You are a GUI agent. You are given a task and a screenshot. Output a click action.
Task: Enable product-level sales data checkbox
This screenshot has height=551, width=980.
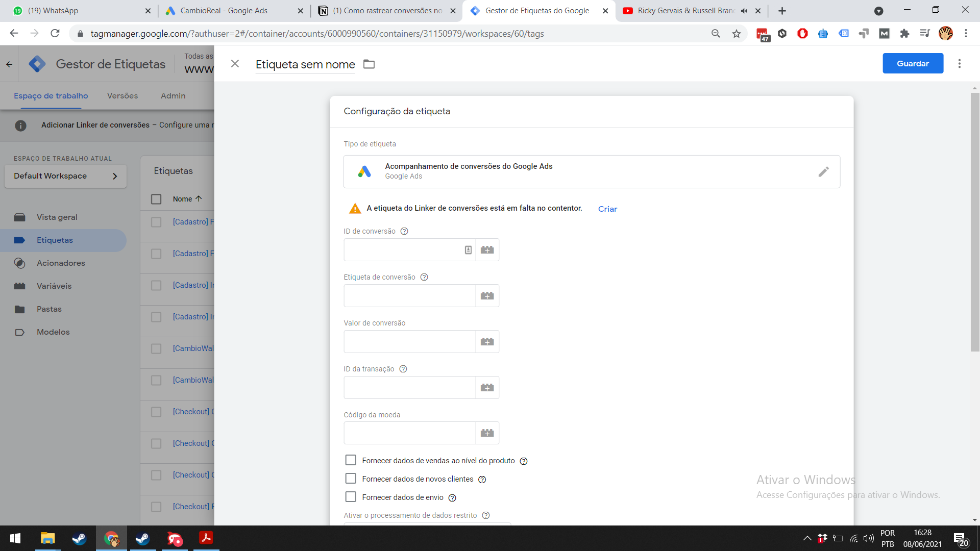pyautogui.click(x=351, y=460)
